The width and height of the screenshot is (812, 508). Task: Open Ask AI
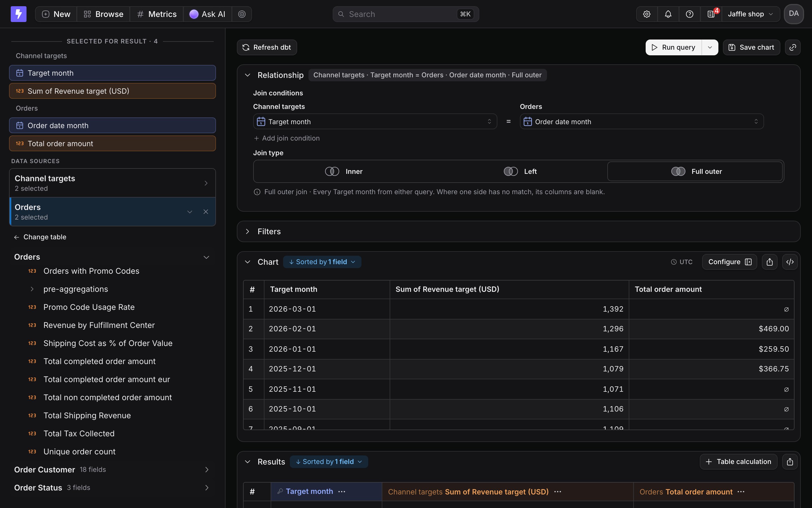pyautogui.click(x=207, y=14)
